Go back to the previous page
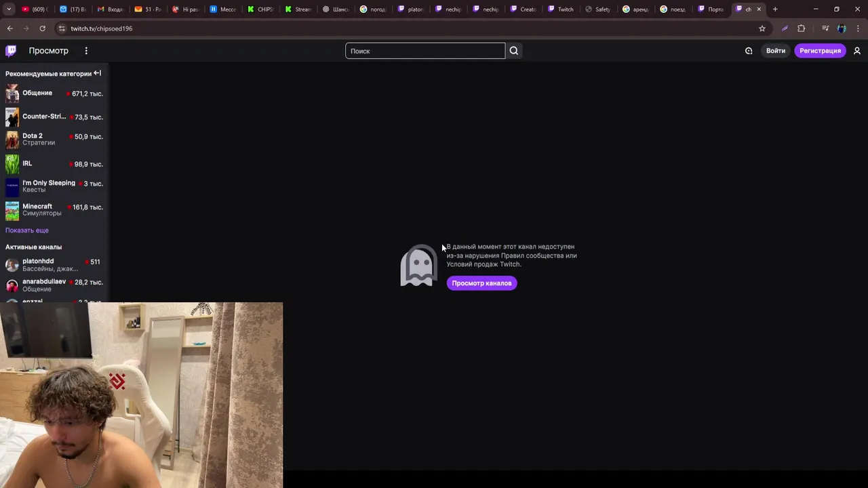 (9, 28)
